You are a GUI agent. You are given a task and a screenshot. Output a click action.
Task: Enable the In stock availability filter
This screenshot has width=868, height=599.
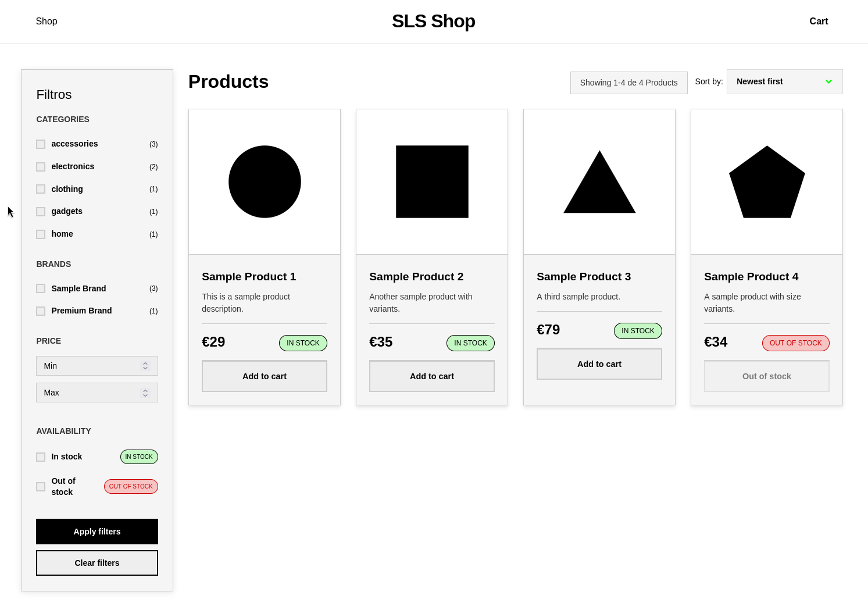41,457
